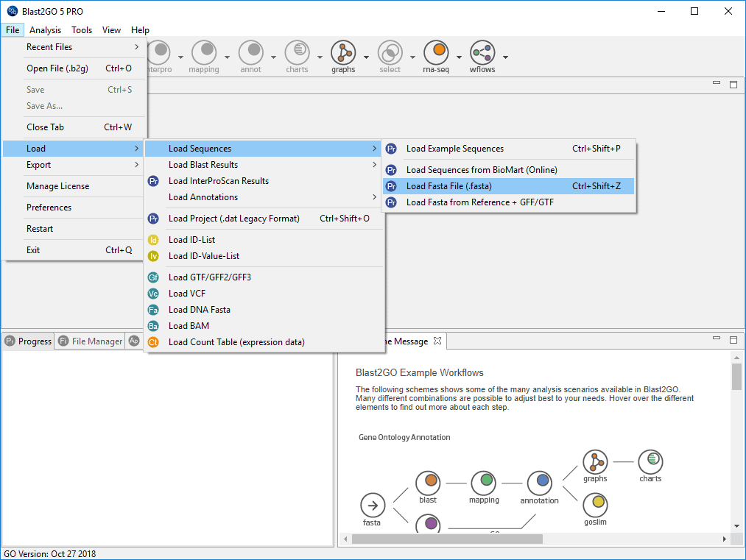Expand the mapping tool dropdown arrow

point(227,57)
